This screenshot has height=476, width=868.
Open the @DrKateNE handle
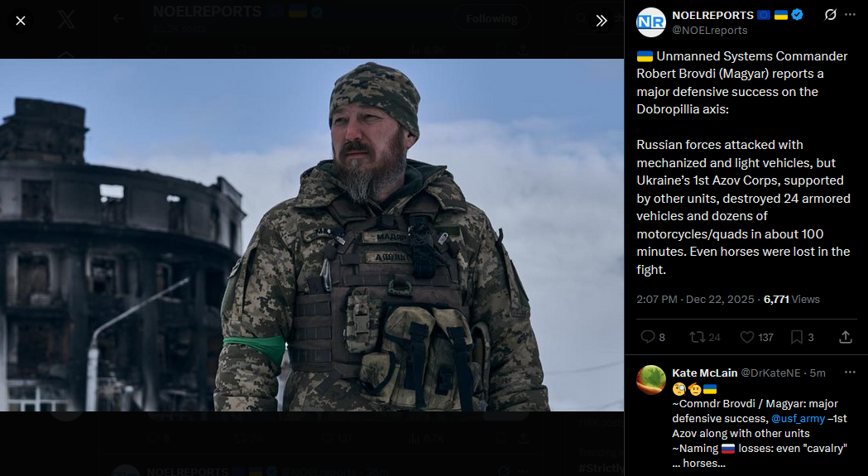770,373
